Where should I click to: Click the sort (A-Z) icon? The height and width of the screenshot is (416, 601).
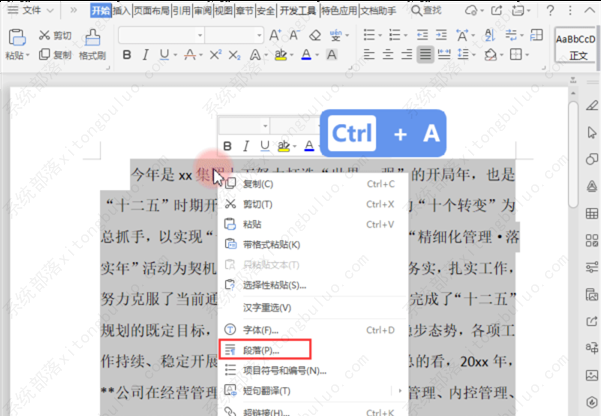(x=489, y=35)
